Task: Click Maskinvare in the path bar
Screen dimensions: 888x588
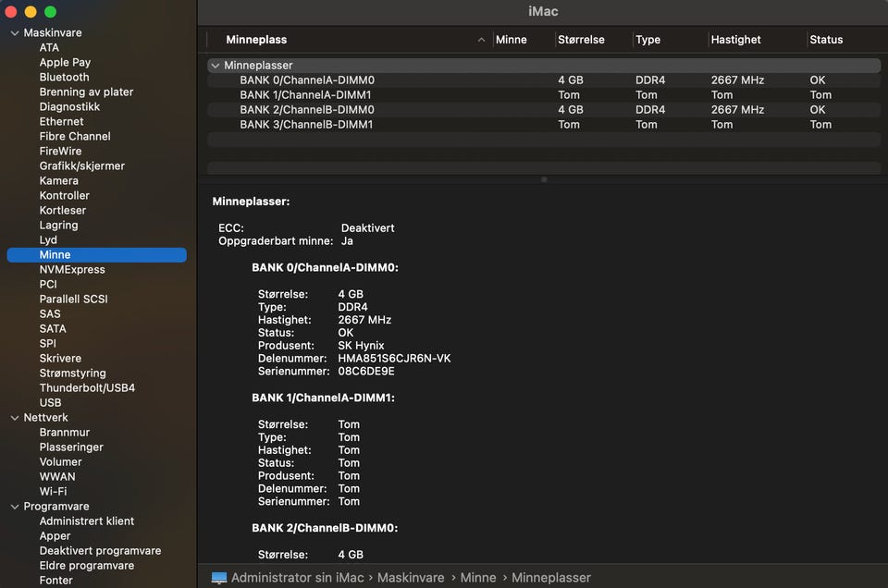Action: (411, 578)
